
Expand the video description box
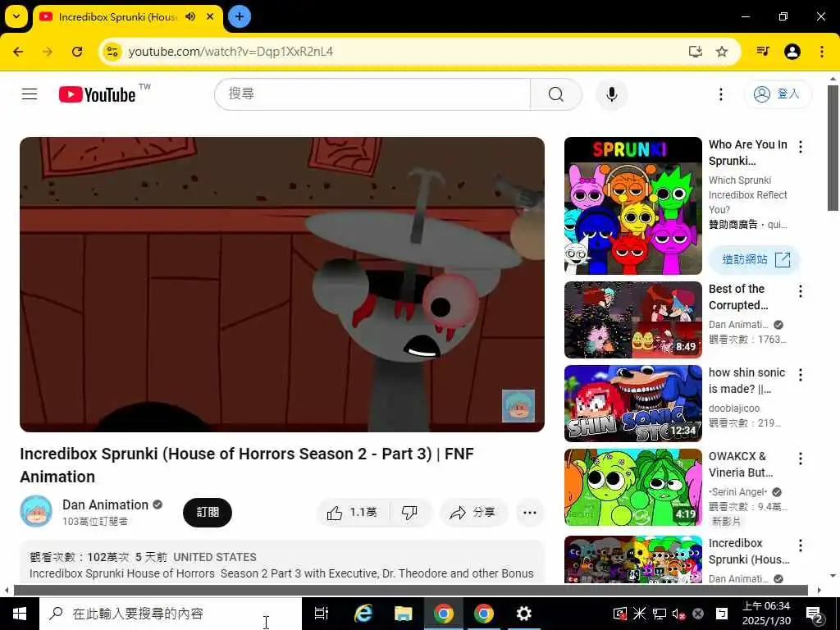click(x=282, y=563)
